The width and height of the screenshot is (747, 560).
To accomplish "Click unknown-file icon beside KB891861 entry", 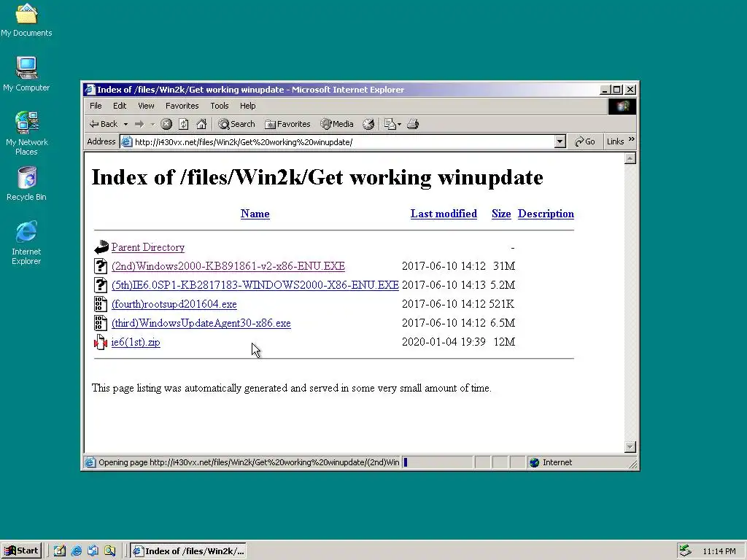I will (x=101, y=265).
